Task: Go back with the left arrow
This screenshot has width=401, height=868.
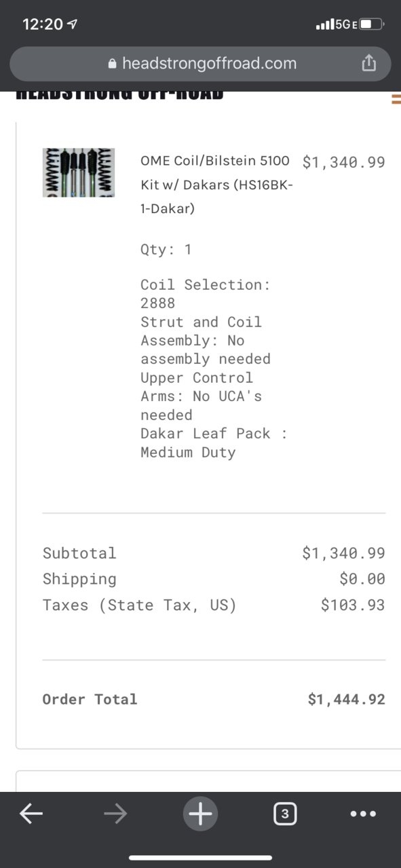Action: (x=31, y=813)
